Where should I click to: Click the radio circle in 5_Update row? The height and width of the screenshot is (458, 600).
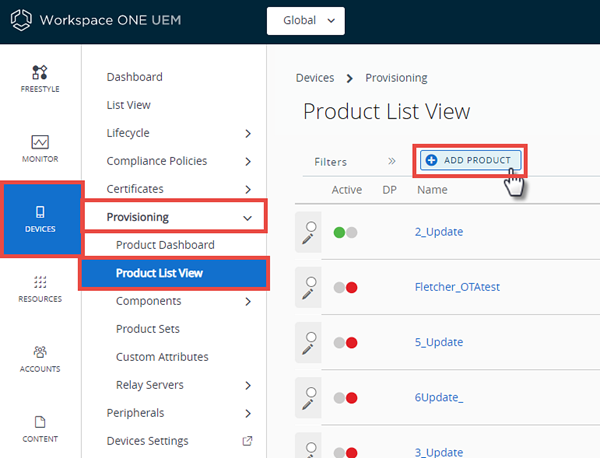click(x=311, y=337)
